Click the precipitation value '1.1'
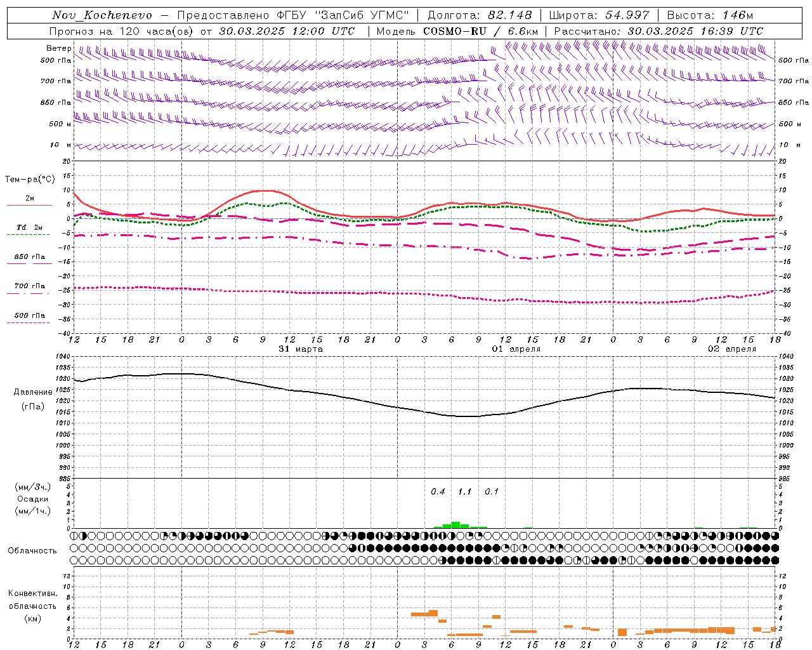Screen dimensions: 812x650 pos(465,492)
